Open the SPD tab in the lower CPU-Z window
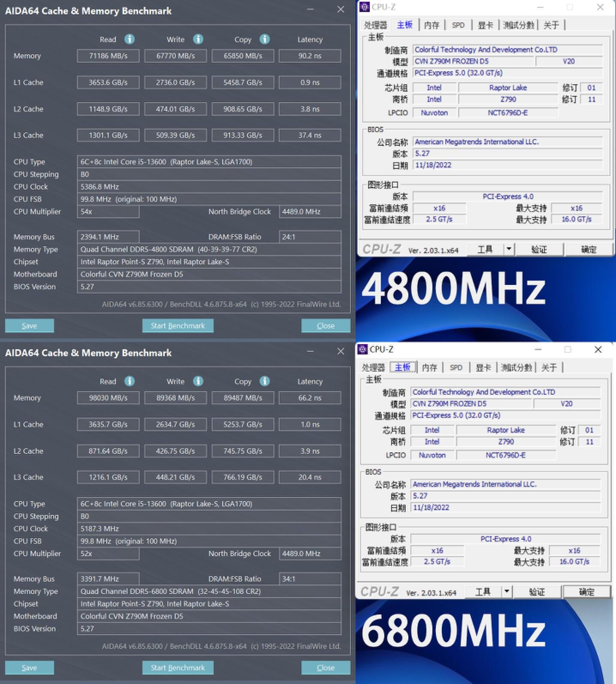The height and width of the screenshot is (684, 616). pyautogui.click(x=456, y=367)
